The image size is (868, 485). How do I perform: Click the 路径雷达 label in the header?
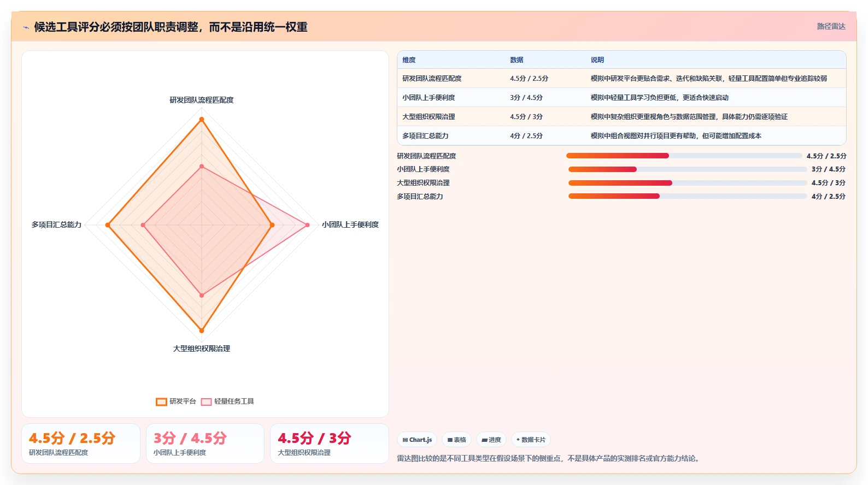[831, 26]
